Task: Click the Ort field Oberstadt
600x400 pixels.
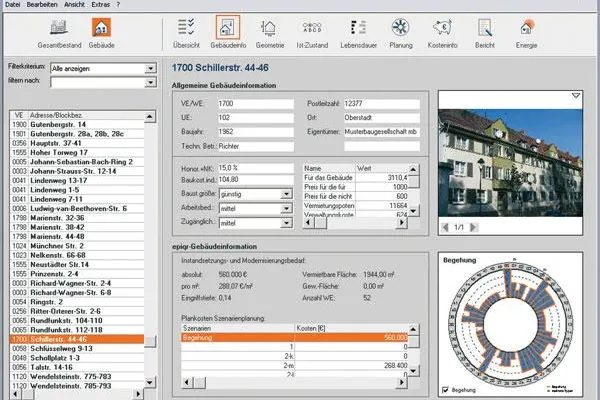Action: (382, 118)
